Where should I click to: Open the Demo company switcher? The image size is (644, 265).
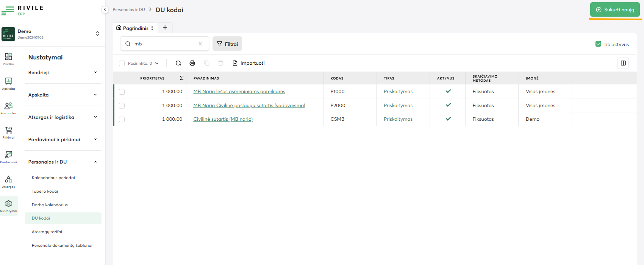(x=97, y=34)
